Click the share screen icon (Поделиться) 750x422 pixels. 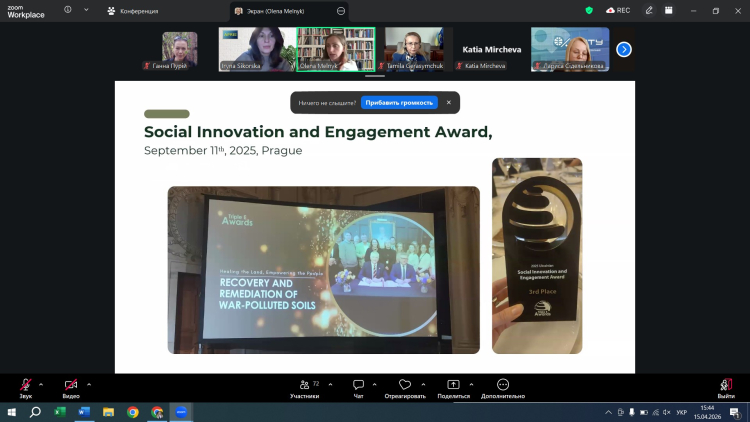[453, 385]
